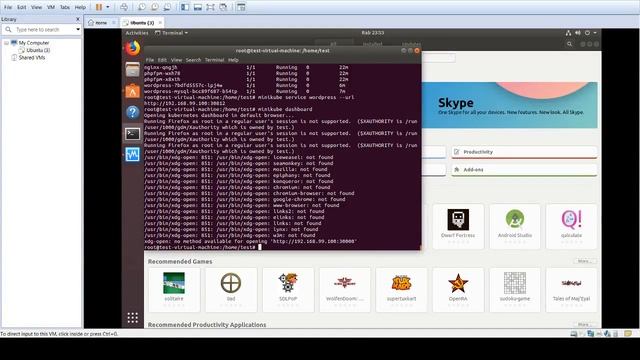
Task: Click the VMware pause/suspend VM button
Action: pos(99,7)
